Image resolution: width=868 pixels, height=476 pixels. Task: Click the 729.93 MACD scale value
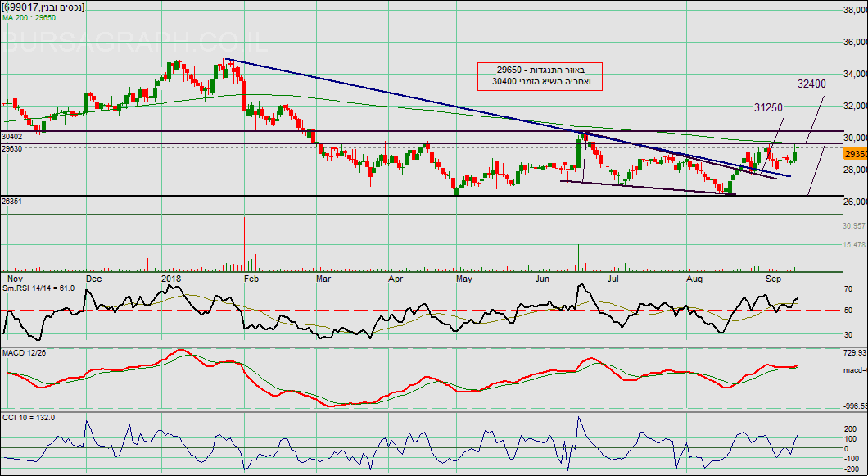(854, 352)
